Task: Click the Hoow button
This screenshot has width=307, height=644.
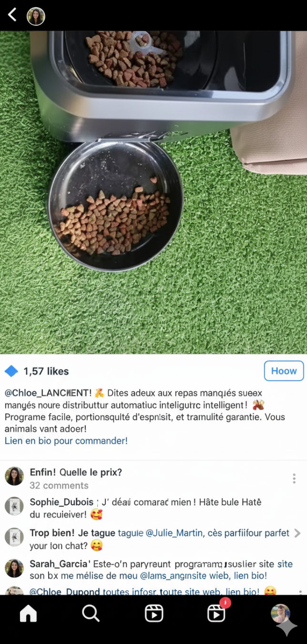Action: point(284,371)
